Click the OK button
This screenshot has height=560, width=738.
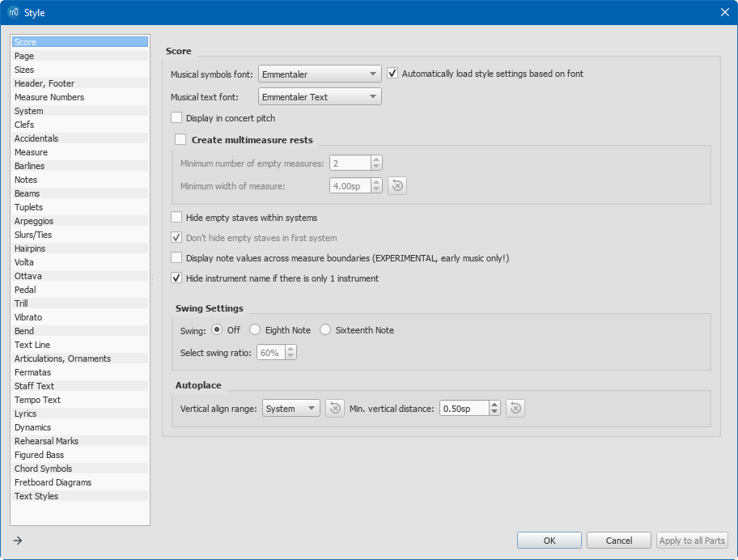tap(549, 541)
